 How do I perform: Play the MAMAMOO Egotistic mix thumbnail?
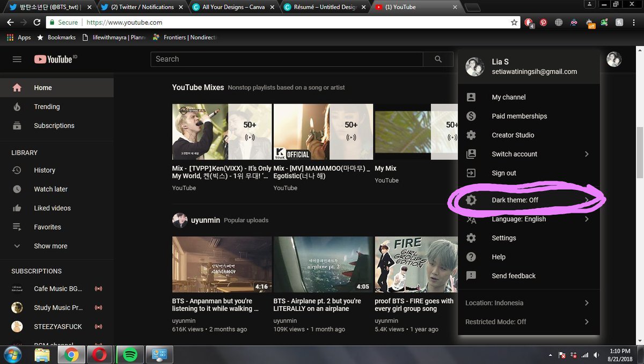pyautogui.click(x=323, y=132)
